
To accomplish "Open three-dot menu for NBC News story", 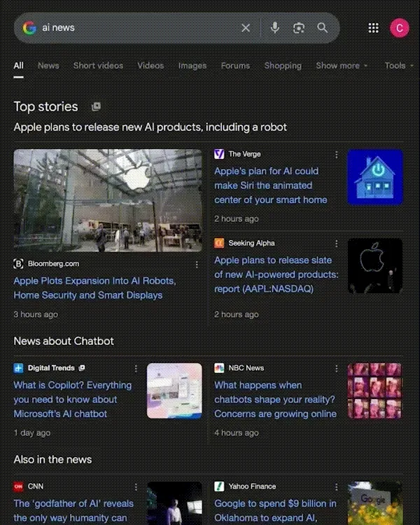I will 336,368.
